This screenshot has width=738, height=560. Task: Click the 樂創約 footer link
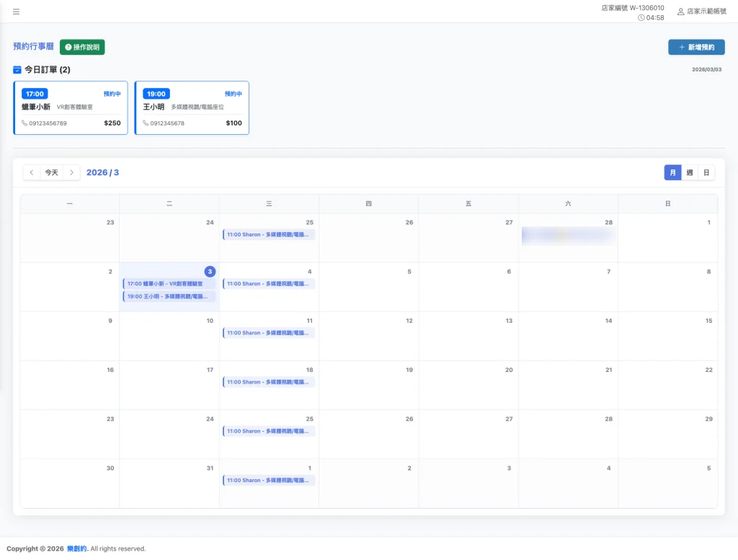coord(77,548)
